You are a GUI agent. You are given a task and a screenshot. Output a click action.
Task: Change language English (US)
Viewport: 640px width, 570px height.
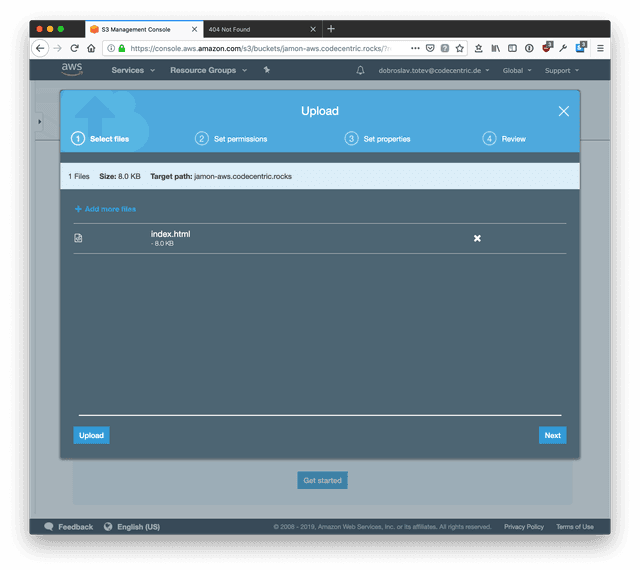pyautogui.click(x=132, y=527)
